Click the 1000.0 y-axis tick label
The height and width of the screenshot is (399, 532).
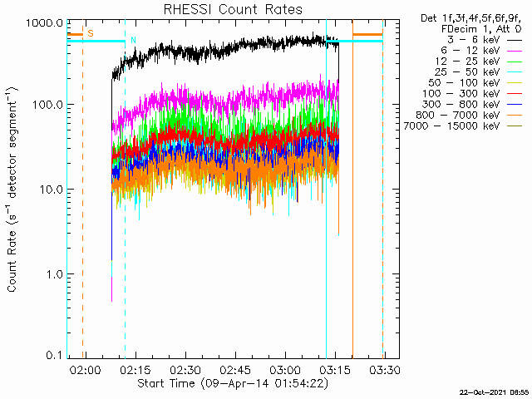(x=45, y=23)
